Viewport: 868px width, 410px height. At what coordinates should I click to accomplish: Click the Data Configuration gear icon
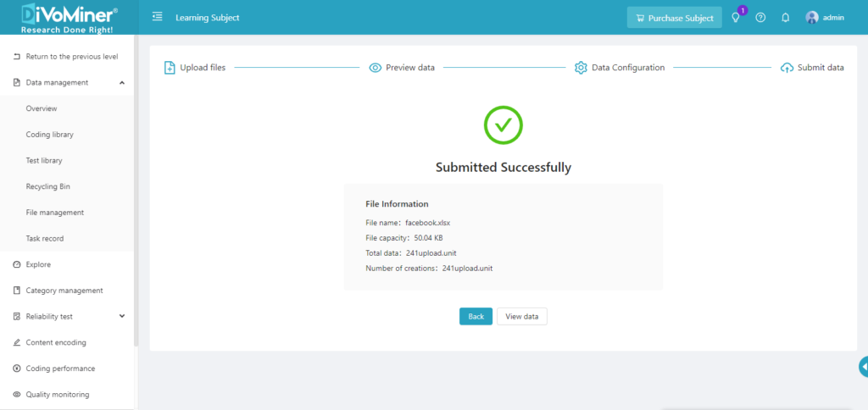pyautogui.click(x=581, y=68)
